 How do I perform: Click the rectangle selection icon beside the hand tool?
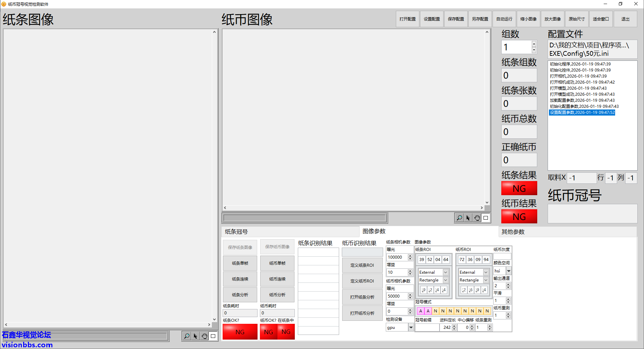coord(486,218)
